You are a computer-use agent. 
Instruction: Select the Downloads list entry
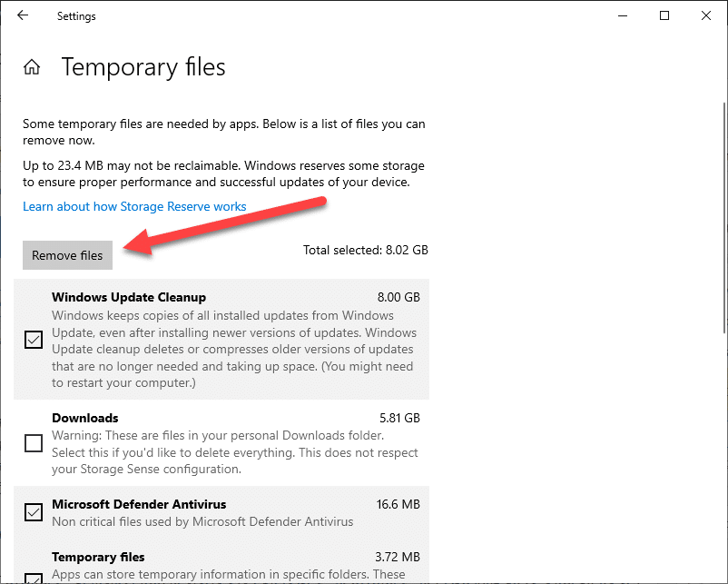tap(85, 418)
